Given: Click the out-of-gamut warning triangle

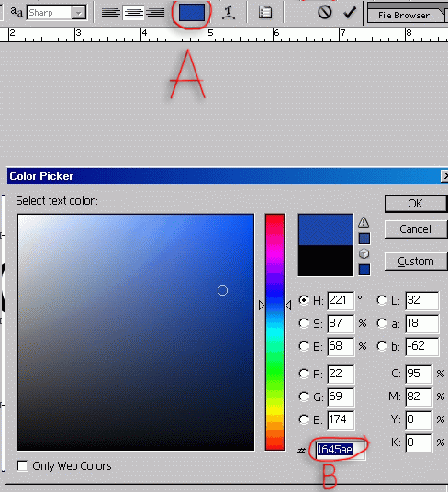Looking at the screenshot, I should (x=364, y=222).
